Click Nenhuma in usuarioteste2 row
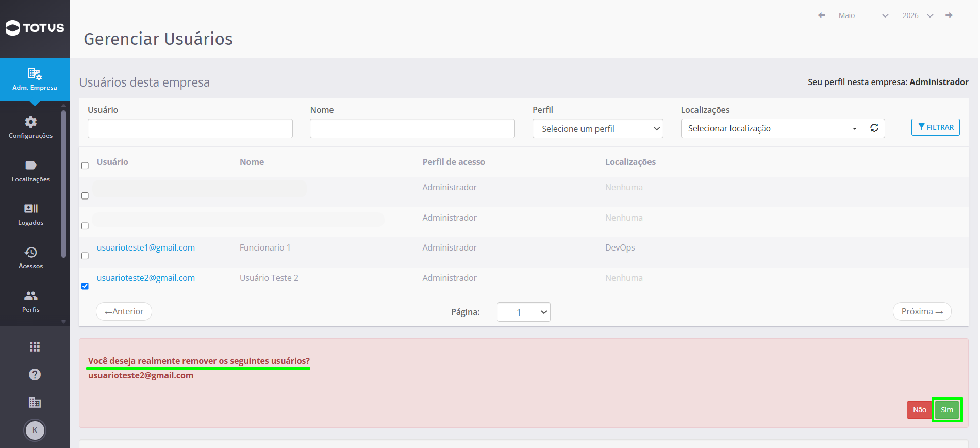 pyautogui.click(x=624, y=278)
